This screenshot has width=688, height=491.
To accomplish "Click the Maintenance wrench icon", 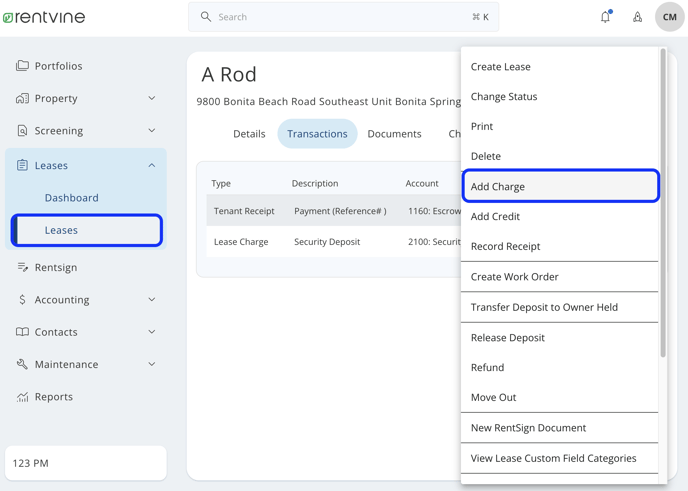I will [22, 364].
